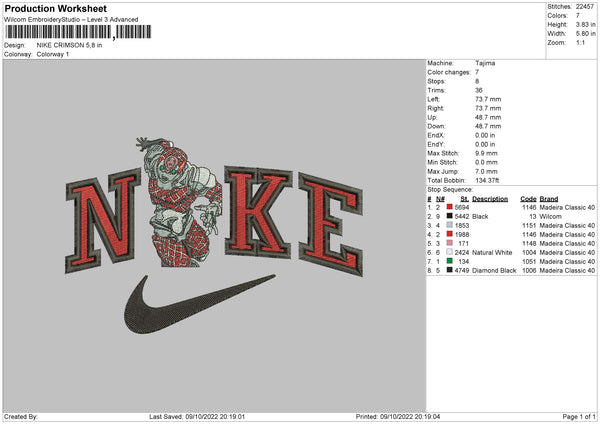Click the Min Stitch value '0.0 mm'
The height and width of the screenshot is (424, 600).
(486, 162)
